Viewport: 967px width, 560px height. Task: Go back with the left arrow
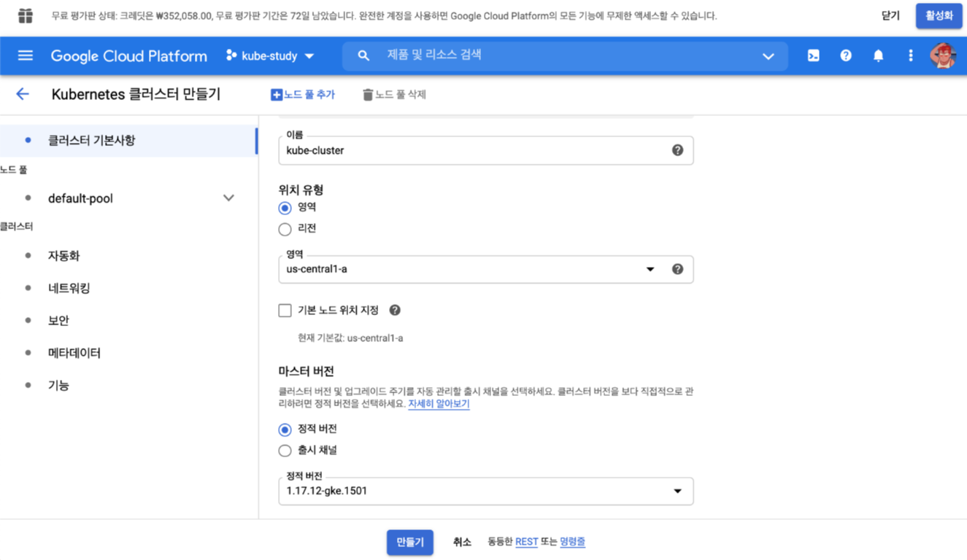pyautogui.click(x=23, y=94)
